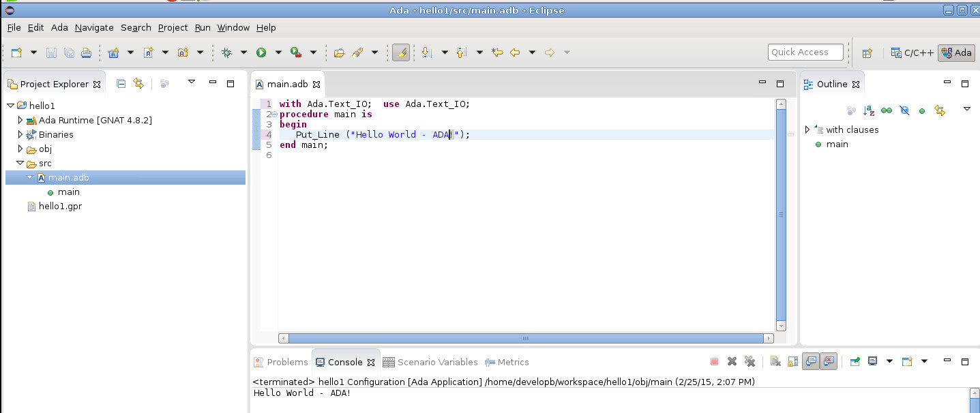
Task: Click the Open Type folder icon
Action: (339, 52)
